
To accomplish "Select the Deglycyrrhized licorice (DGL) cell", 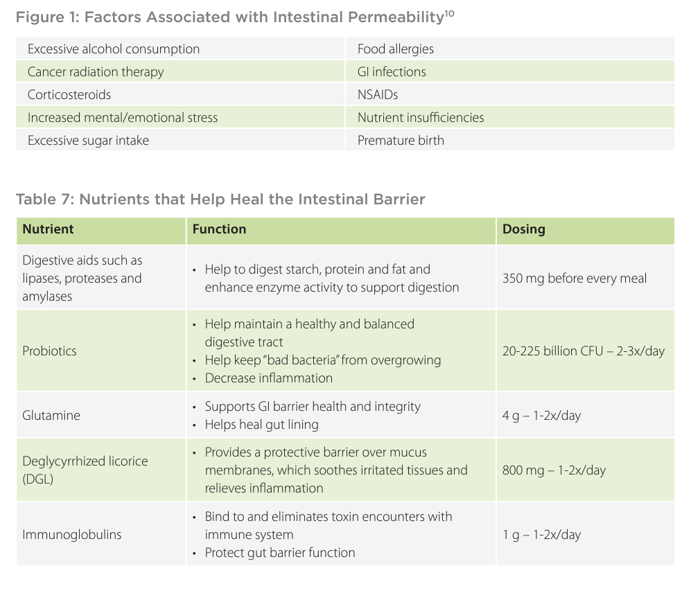I will pyautogui.click(x=85, y=470).
